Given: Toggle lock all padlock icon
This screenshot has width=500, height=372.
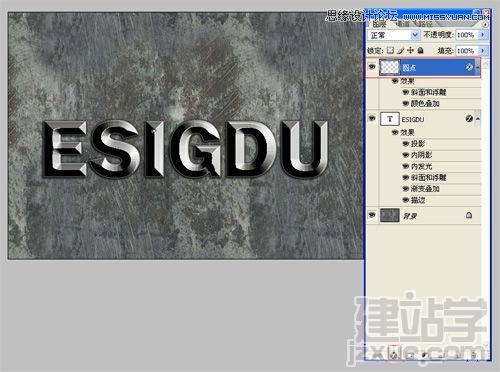Looking at the screenshot, I should 421,50.
